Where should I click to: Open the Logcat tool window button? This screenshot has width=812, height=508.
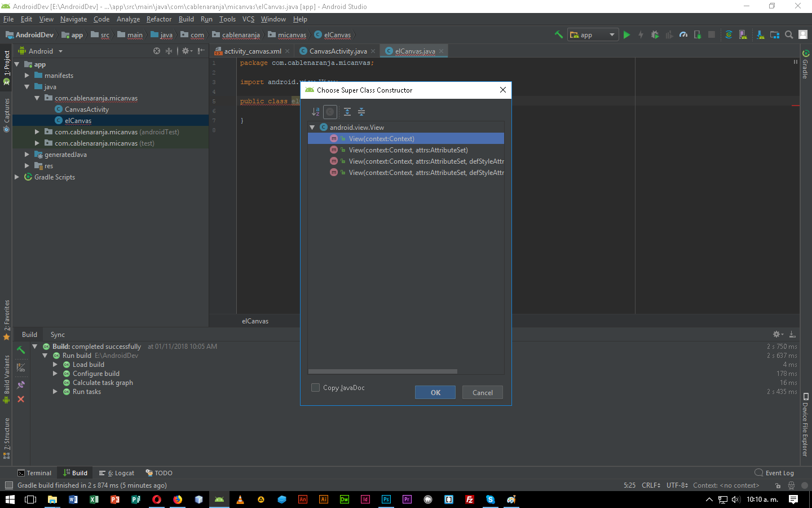coord(117,473)
